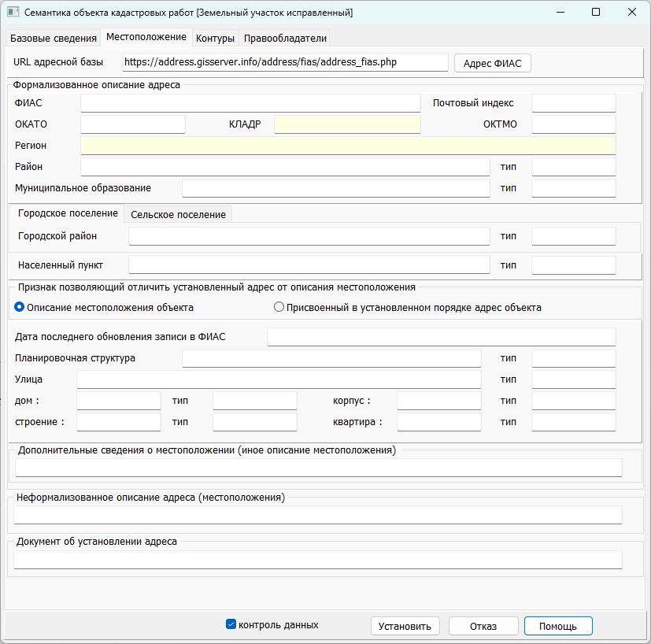
Task: Click the Отказ button
Action: click(x=483, y=626)
